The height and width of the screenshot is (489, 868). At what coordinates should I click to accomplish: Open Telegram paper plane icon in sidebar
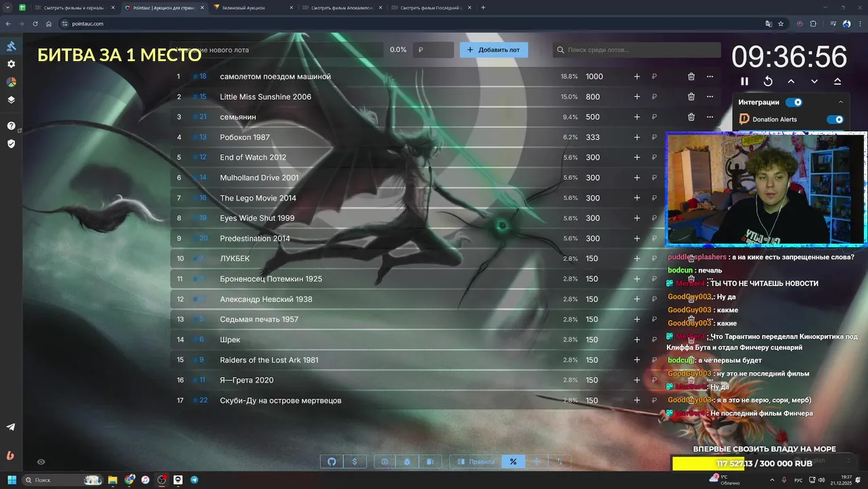coord(11,427)
